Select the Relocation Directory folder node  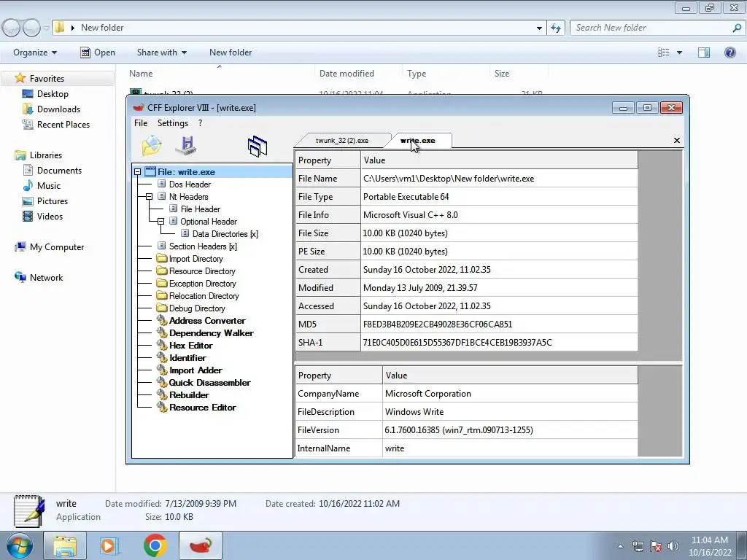[x=204, y=296]
